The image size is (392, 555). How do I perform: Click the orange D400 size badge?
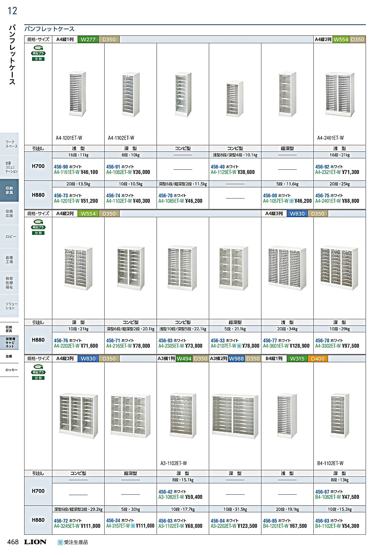point(318,359)
